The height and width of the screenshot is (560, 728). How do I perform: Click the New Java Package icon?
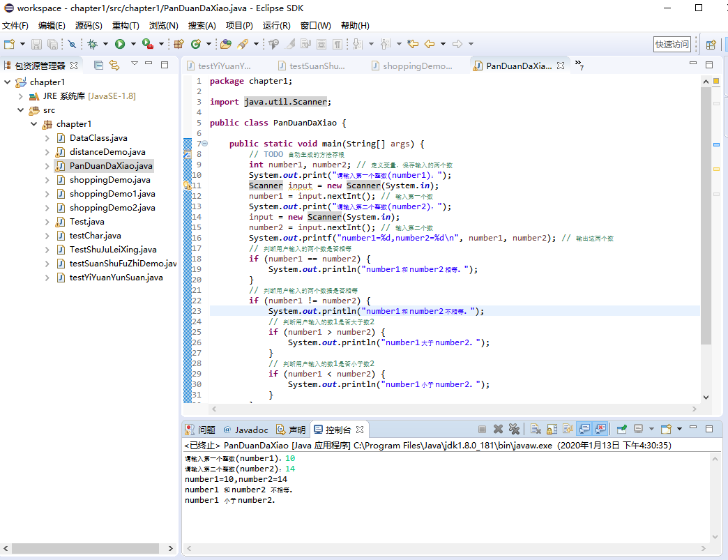point(179,44)
